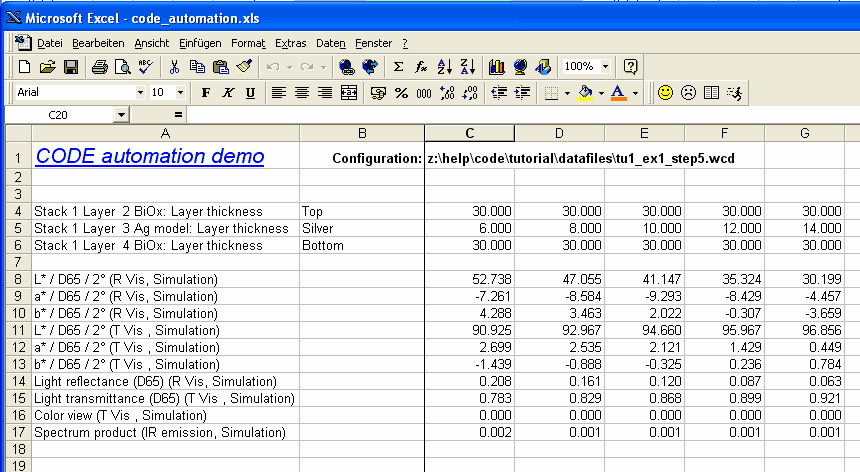
Task: Click the yellow smiley face icon
Action: tap(665, 93)
